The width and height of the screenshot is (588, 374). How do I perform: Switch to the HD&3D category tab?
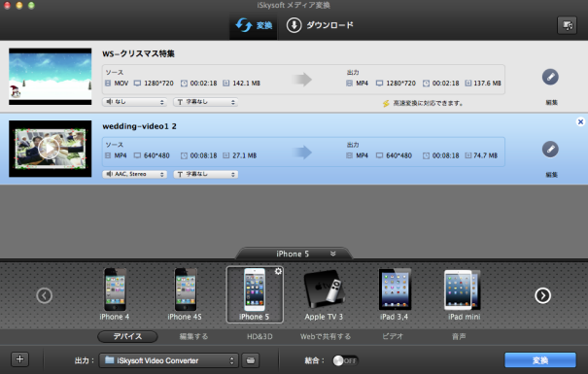coord(259,336)
